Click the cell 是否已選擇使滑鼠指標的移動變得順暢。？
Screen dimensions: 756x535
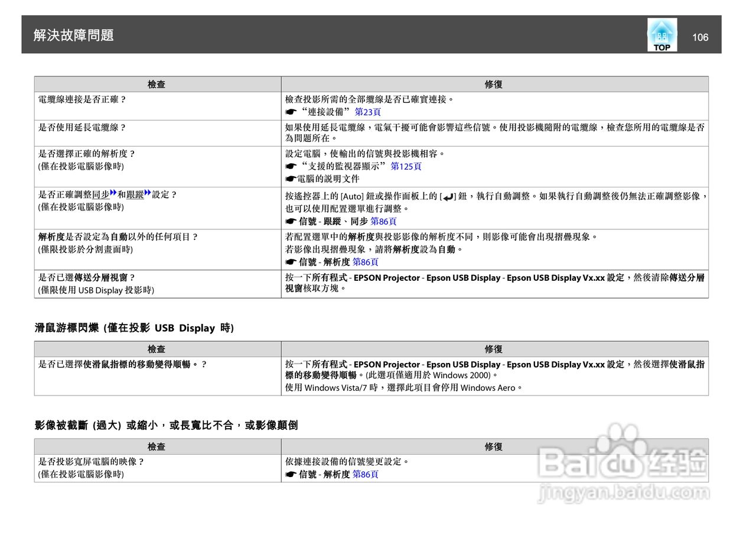pos(158,376)
